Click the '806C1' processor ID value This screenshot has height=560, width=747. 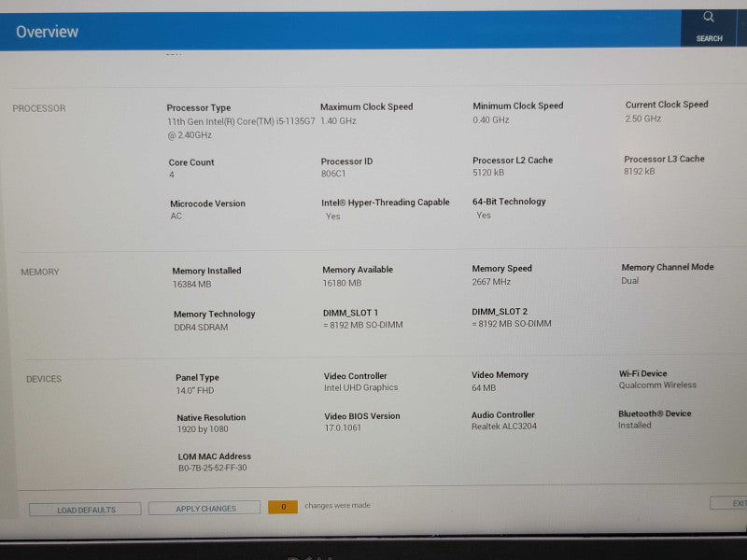(x=333, y=174)
